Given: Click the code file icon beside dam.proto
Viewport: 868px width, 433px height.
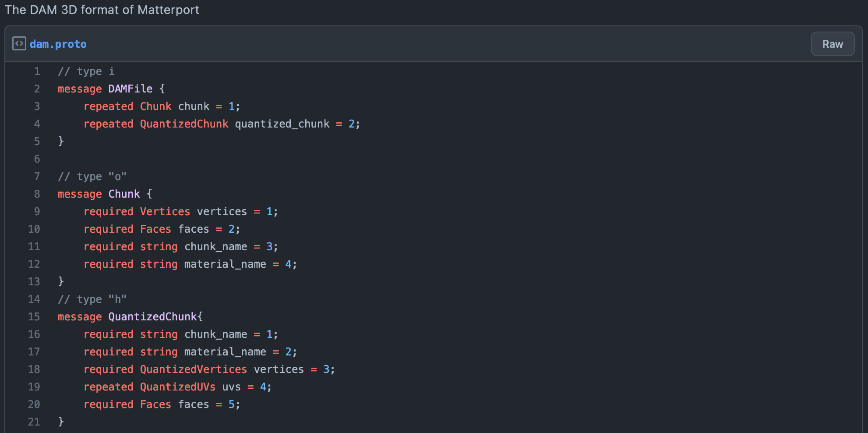Looking at the screenshot, I should [x=19, y=44].
